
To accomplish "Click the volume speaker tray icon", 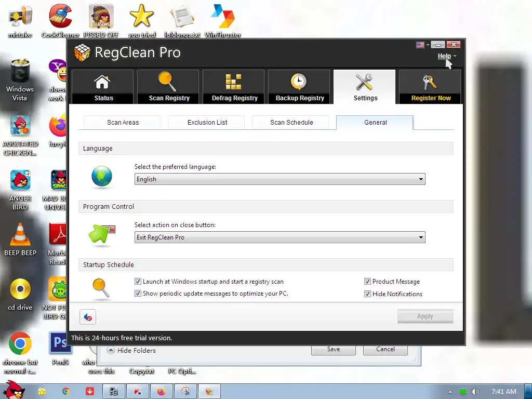I will pos(475,392).
